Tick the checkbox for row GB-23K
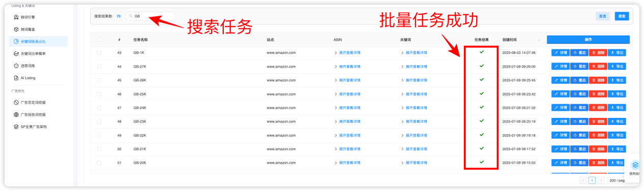This screenshot has height=191, width=644. tap(99, 121)
